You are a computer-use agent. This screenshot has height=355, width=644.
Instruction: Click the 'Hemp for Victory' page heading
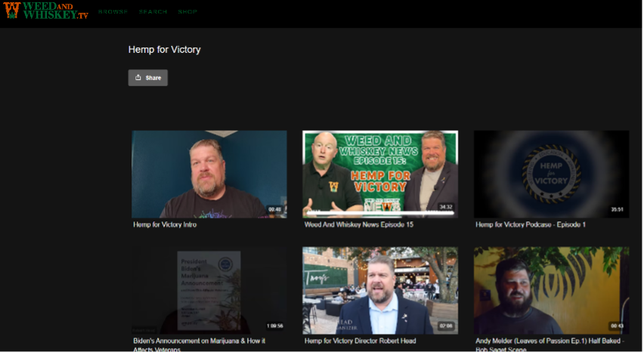pos(164,50)
